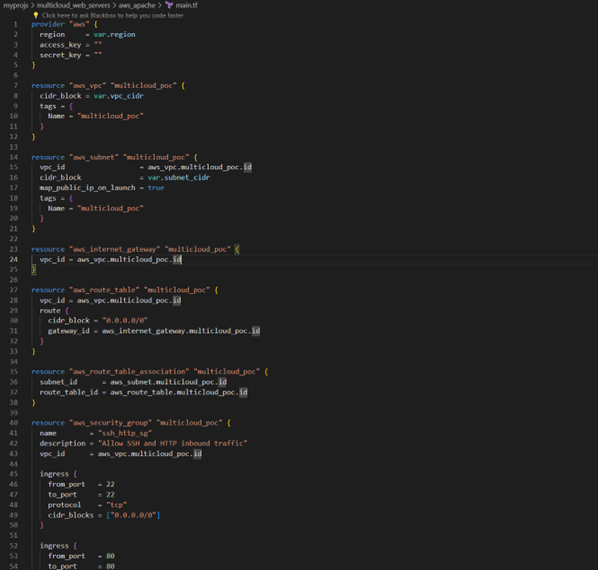
Task: Click 'cidr_blocks' attribute on line 49
Action: [x=71, y=515]
